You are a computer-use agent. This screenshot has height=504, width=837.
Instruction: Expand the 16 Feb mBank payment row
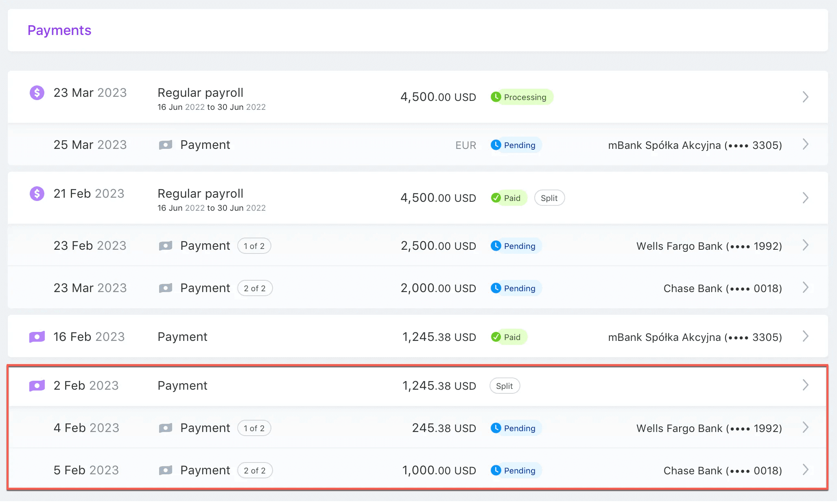click(806, 336)
